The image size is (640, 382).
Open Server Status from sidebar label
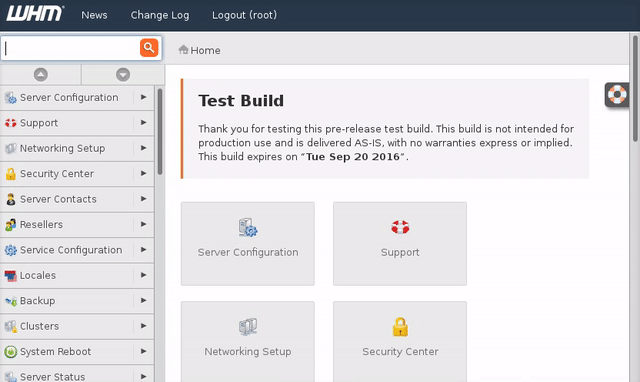coord(52,377)
